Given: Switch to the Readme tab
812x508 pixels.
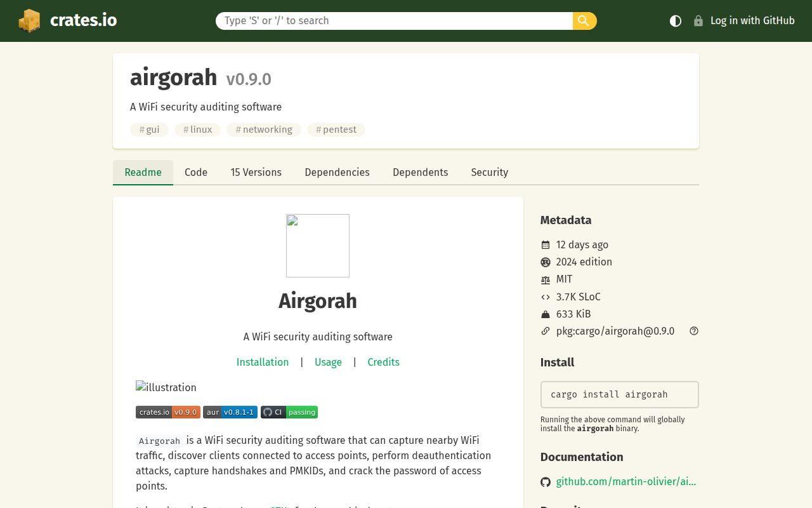Looking at the screenshot, I should (143, 172).
